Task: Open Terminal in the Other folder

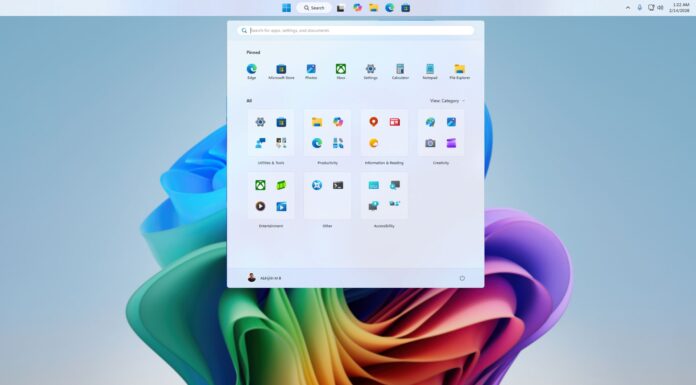Action: 338,185
